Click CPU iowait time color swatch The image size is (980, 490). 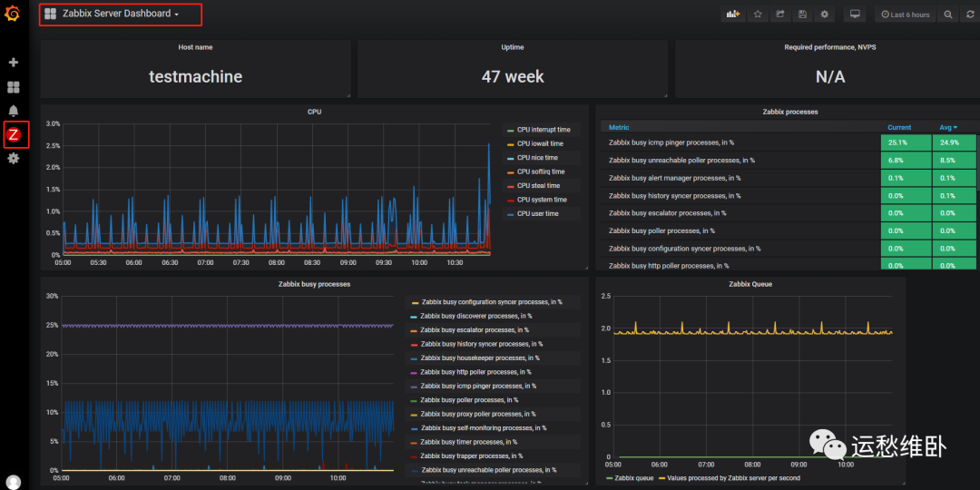(510, 143)
